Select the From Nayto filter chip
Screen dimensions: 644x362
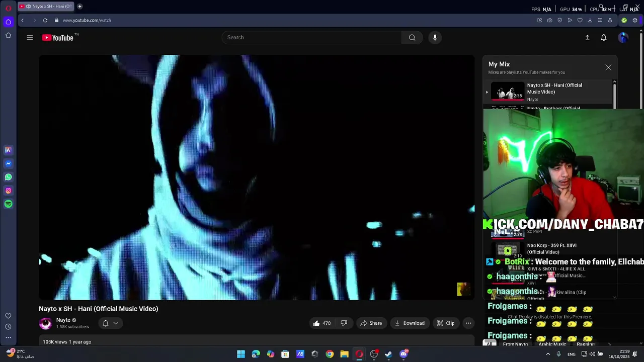tap(515, 344)
